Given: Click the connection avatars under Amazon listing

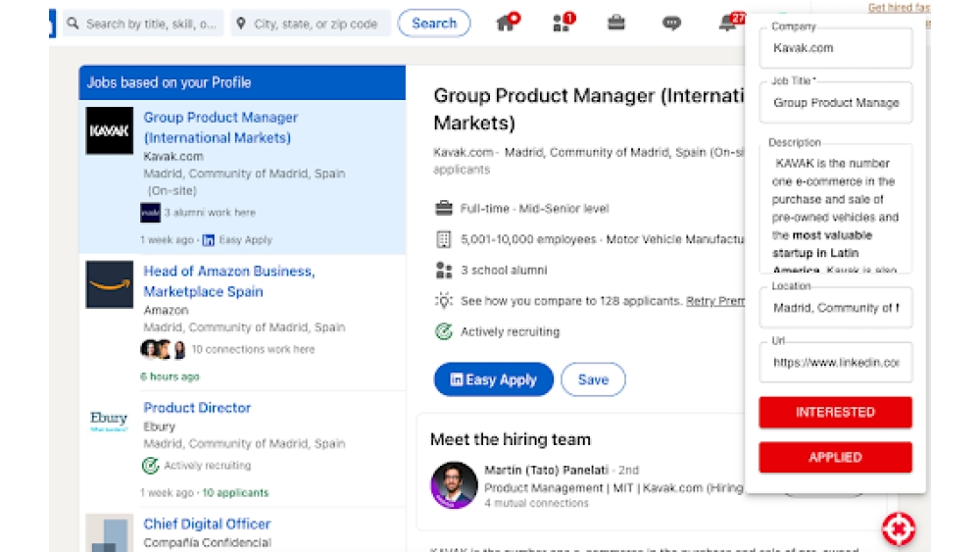Looking at the screenshot, I should point(163,349).
